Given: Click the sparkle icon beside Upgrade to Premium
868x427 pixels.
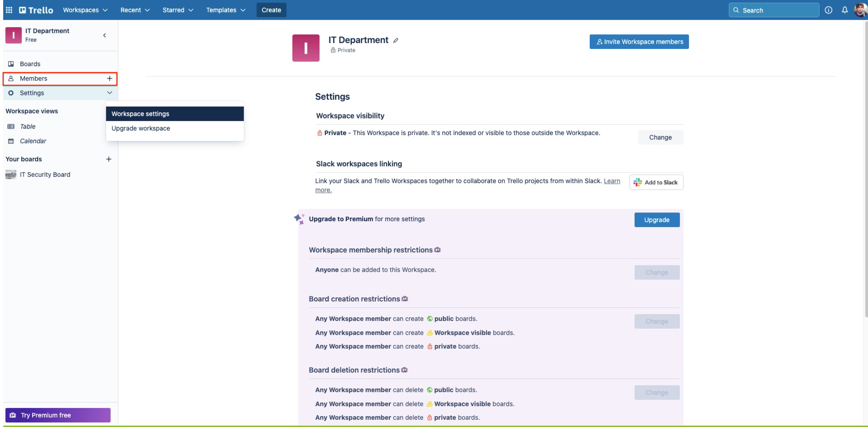Looking at the screenshot, I should point(299,219).
